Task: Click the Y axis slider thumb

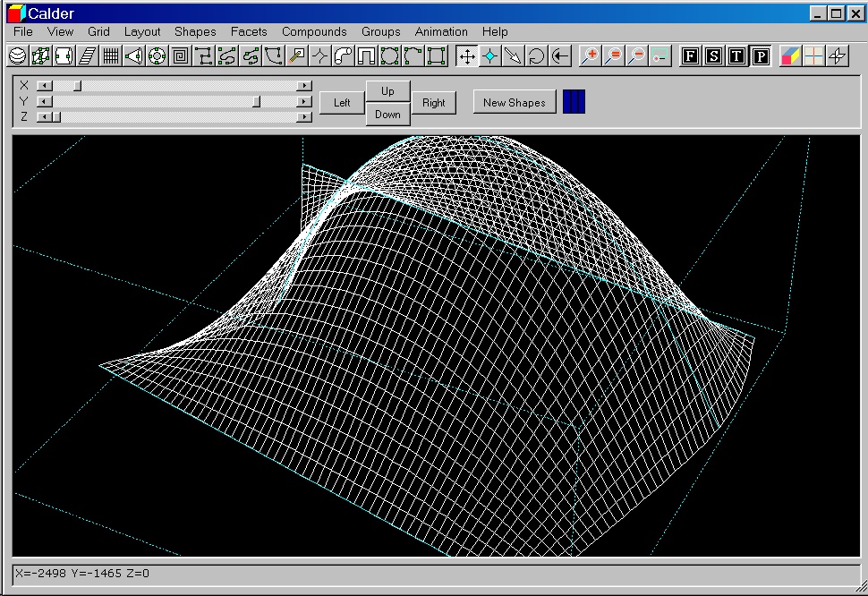Action: pyautogui.click(x=257, y=101)
